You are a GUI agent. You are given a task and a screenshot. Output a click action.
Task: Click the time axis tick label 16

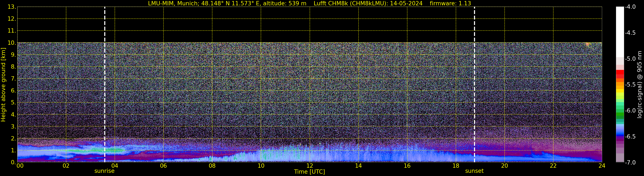point(407,166)
